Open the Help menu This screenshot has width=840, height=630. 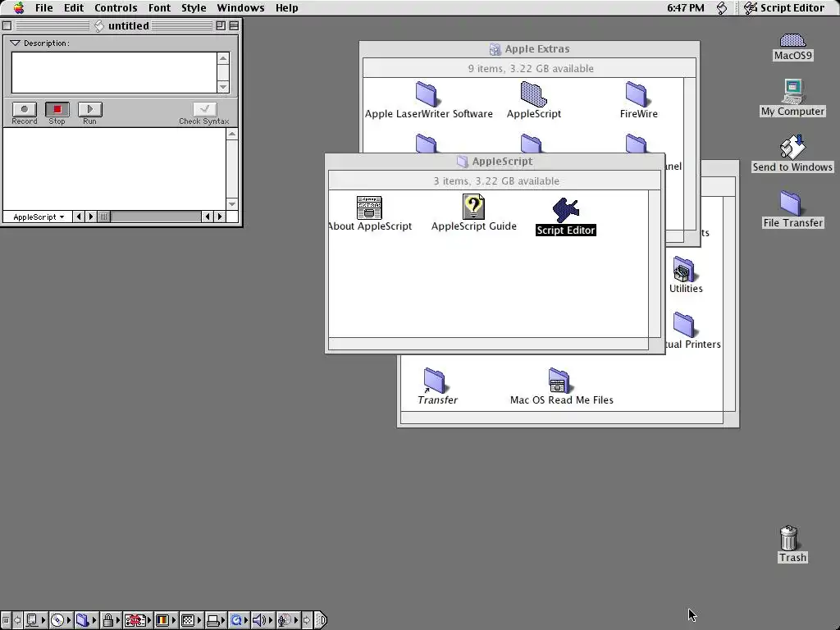(286, 8)
